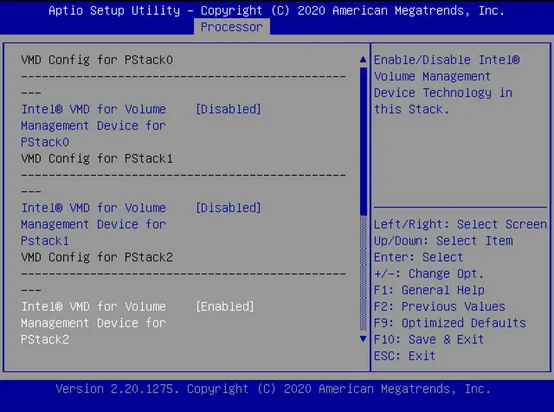Click the 'Aptio Setup Utility' title text

tap(114, 11)
